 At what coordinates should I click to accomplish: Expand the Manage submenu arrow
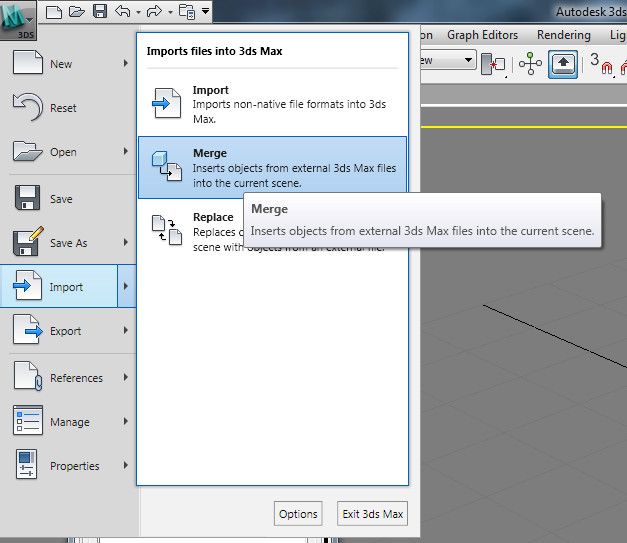(126, 421)
